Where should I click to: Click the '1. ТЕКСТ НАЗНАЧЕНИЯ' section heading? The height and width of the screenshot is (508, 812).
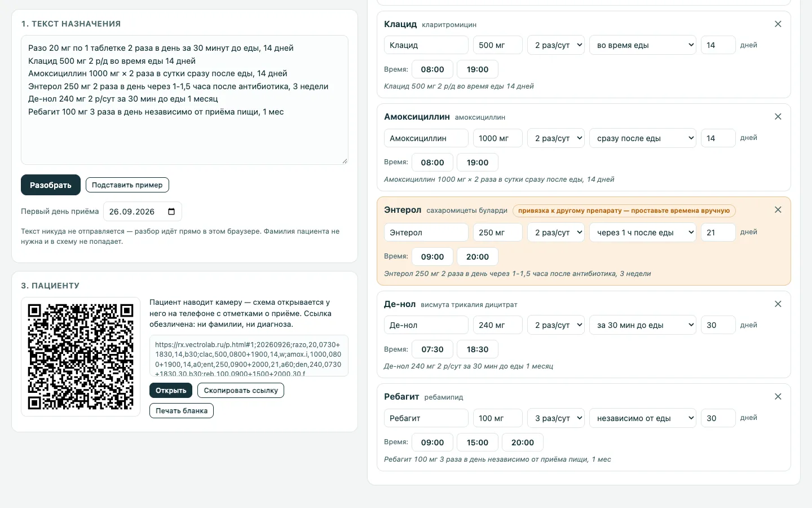(x=71, y=24)
